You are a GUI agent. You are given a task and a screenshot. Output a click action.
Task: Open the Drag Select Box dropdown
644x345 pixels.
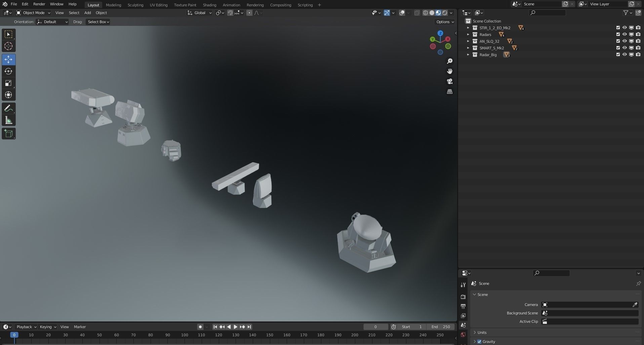click(x=98, y=22)
